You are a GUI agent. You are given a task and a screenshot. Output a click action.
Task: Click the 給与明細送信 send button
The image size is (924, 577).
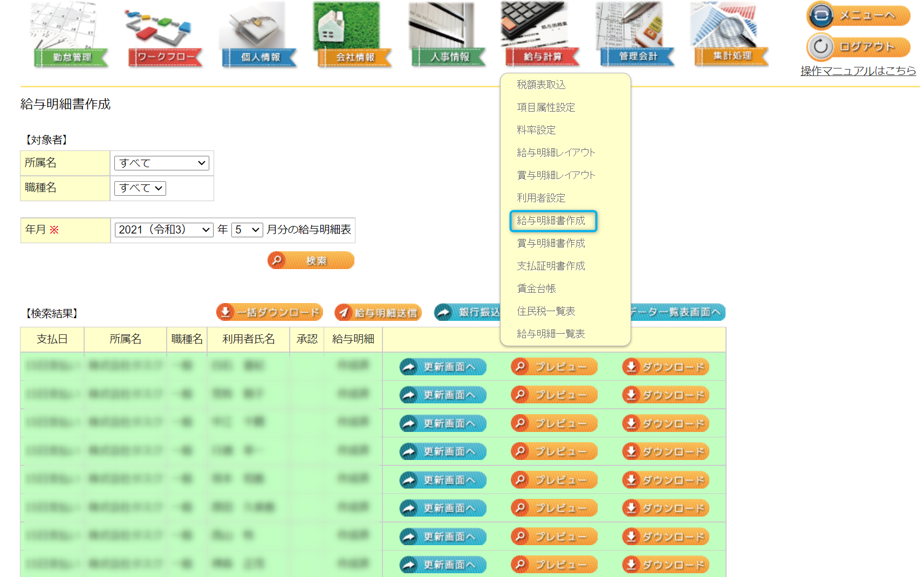coord(378,313)
